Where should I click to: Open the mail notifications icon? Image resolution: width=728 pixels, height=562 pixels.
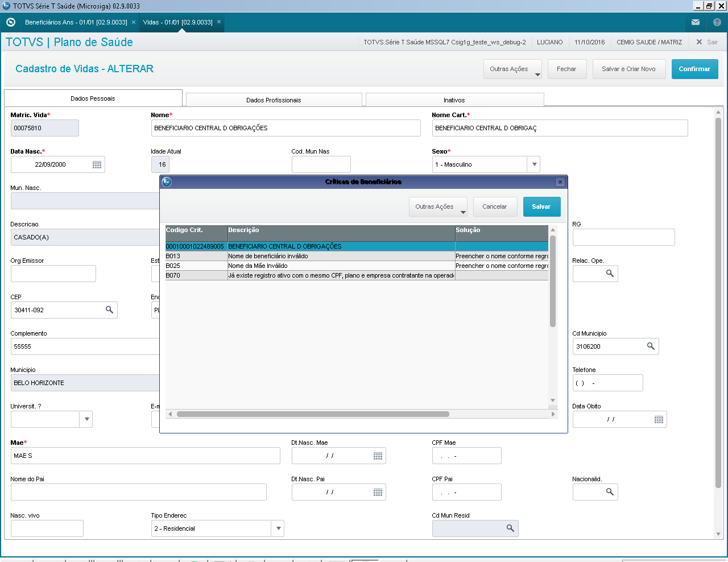pos(695,22)
